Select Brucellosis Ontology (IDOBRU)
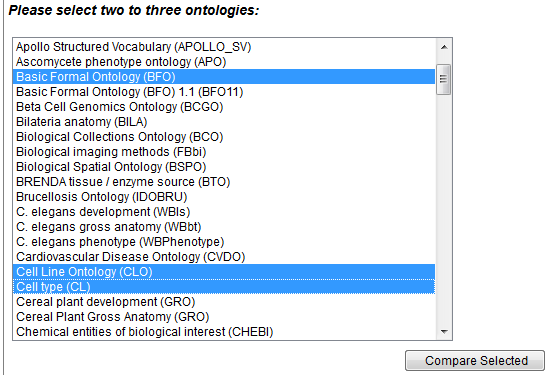553x375 pixels. click(224, 196)
